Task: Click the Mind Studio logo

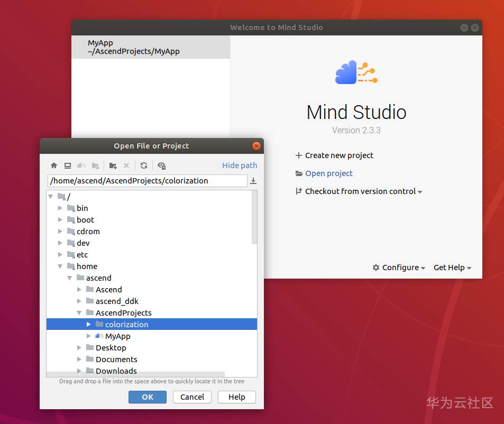Action: pos(356,72)
